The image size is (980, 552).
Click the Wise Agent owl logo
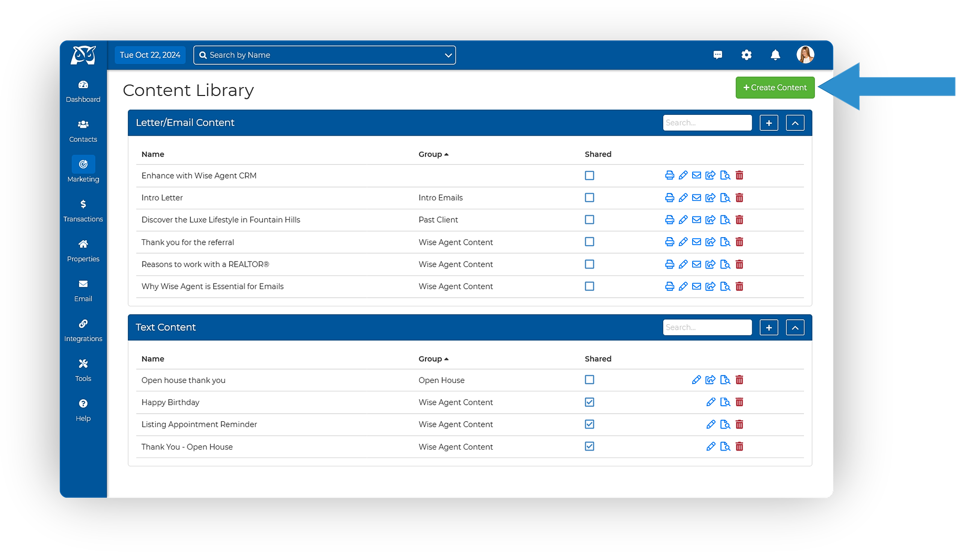pyautogui.click(x=83, y=55)
